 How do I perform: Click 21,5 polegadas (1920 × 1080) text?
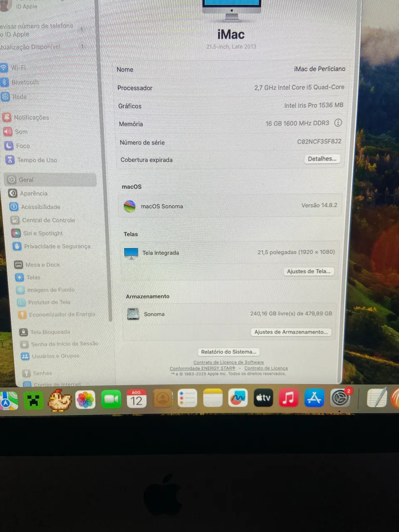pos(296,252)
